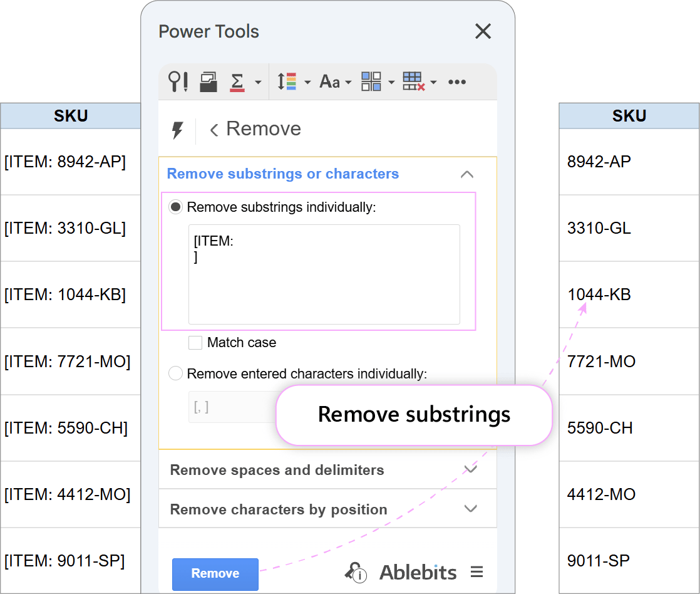Viewport: 700px width, 594px height.
Task: Select result cell 1044-KB
Action: 629,294
